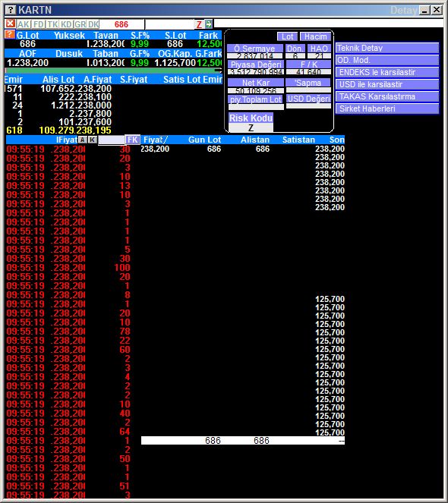
Task: Select the GR toolbar item
Action: tap(80, 24)
